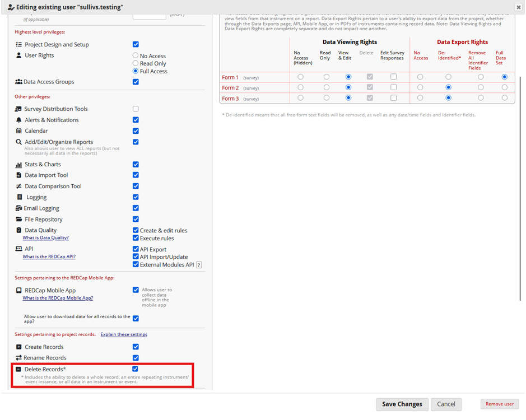Select No Access viewing rights for Form 1

point(301,77)
